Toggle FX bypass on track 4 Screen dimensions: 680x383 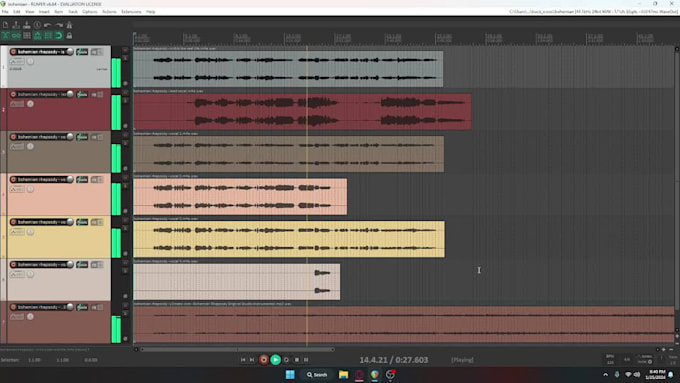click(100, 180)
